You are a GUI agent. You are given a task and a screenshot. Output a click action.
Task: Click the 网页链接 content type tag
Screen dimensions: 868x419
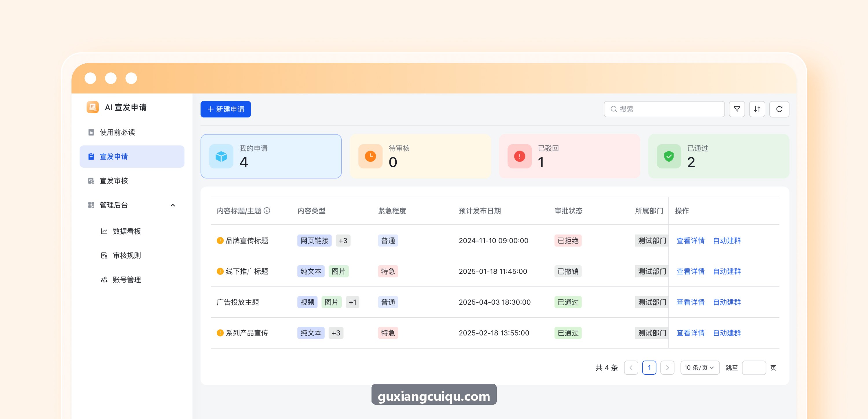click(x=315, y=240)
